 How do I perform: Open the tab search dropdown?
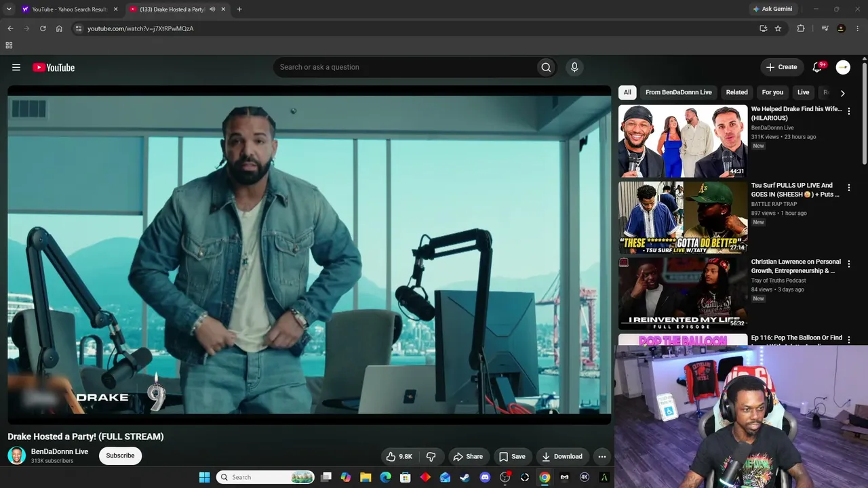[9, 9]
